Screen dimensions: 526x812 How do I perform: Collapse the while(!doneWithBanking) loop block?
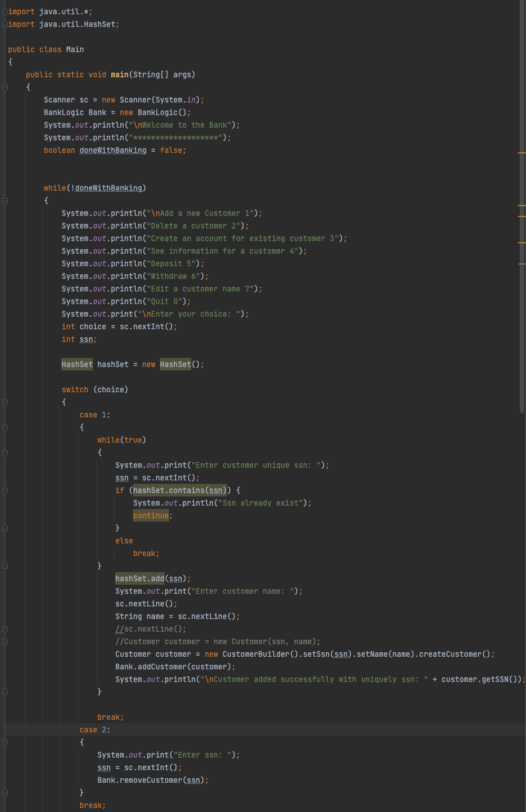click(x=5, y=200)
